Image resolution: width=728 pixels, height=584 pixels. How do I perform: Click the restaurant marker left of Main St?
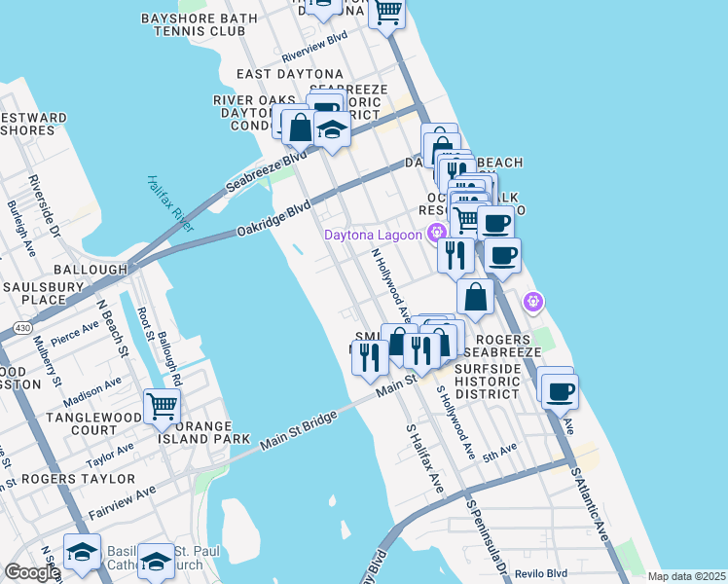coord(370,358)
